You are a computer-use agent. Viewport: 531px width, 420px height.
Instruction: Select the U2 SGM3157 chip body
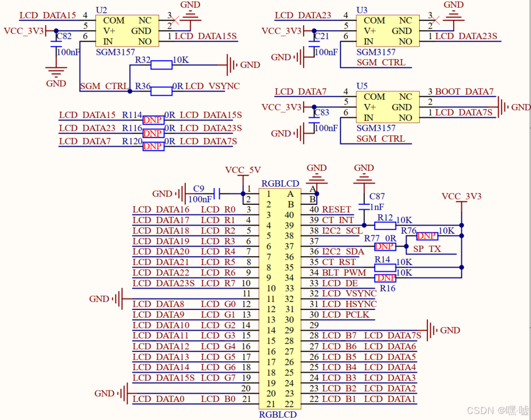tap(127, 31)
